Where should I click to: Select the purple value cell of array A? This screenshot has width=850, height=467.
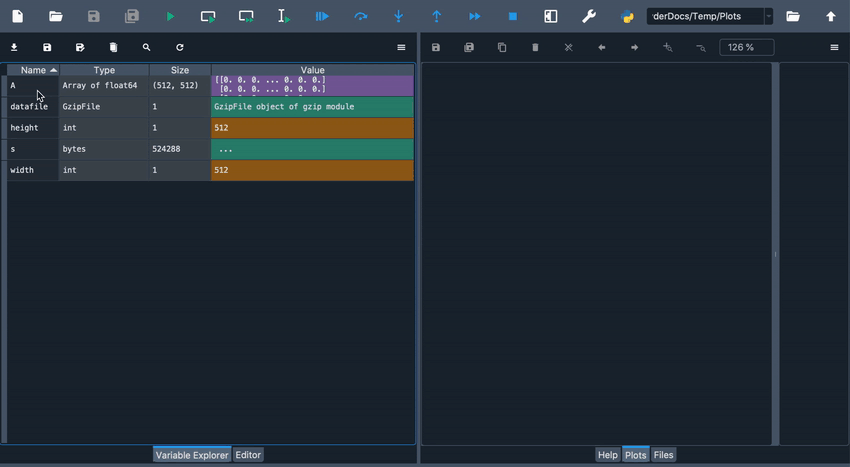[x=312, y=86]
